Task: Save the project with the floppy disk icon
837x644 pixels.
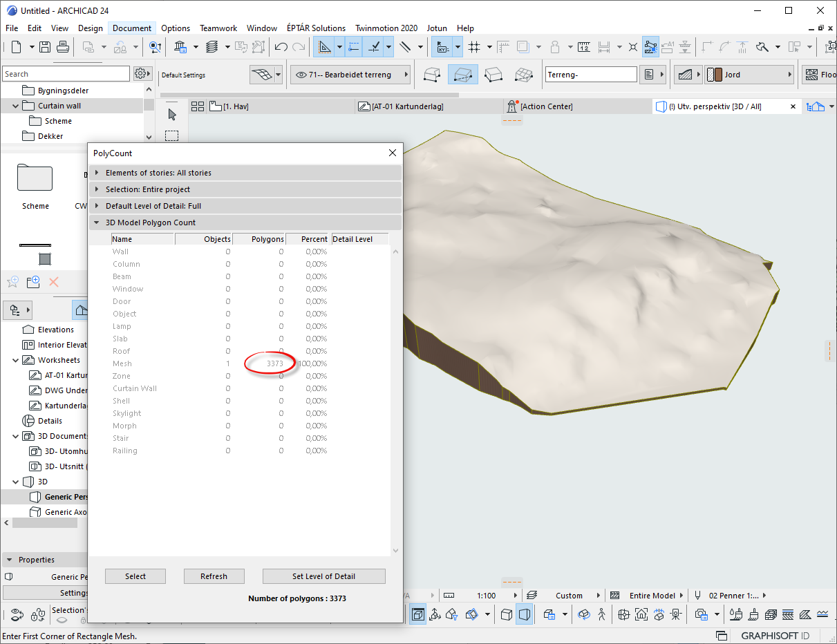Action: pos(45,47)
